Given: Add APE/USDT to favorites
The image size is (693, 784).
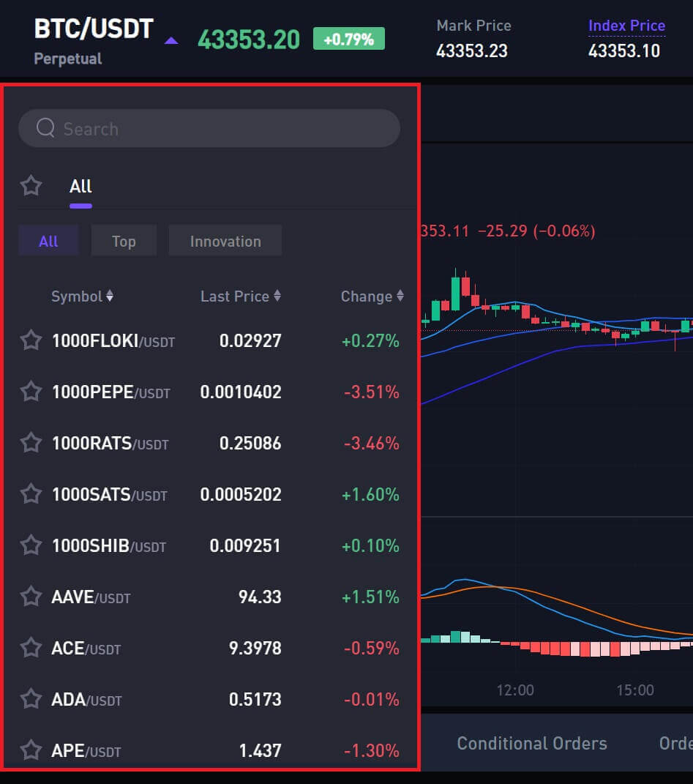Looking at the screenshot, I should (x=31, y=750).
